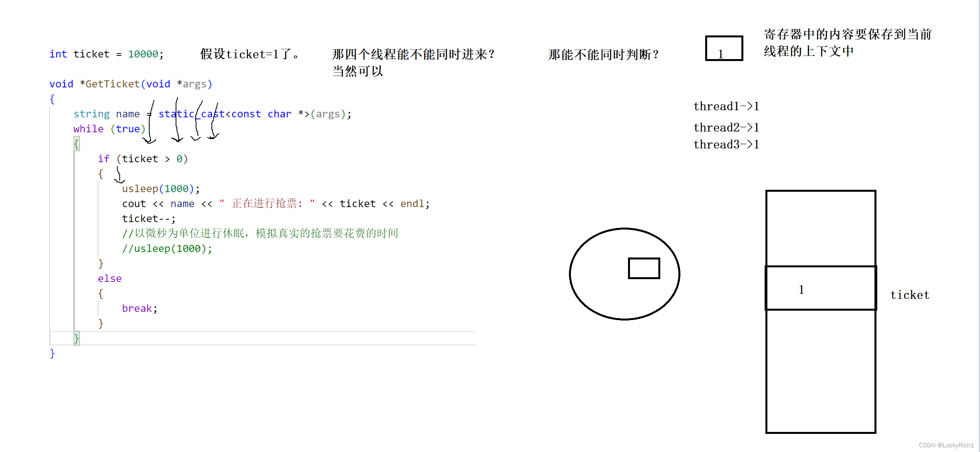Image resolution: width=980 pixels, height=452 pixels.
Task: Click the first 'usleep(1000);' call
Action: [x=161, y=189]
